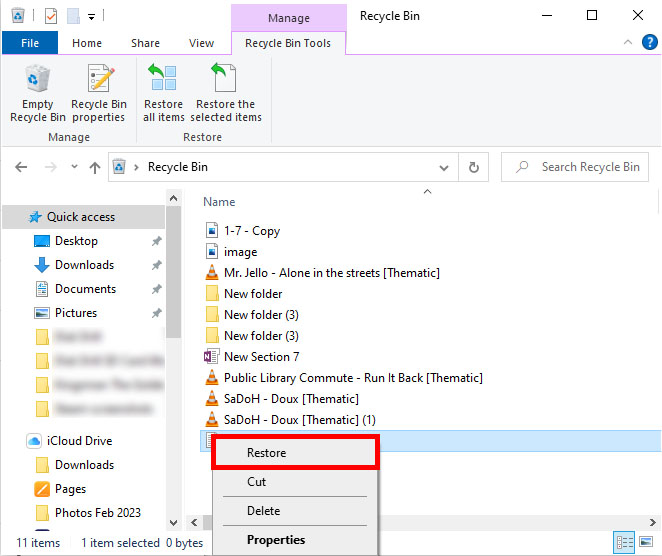Select Delete in the context menu
662x556 pixels.
(264, 511)
